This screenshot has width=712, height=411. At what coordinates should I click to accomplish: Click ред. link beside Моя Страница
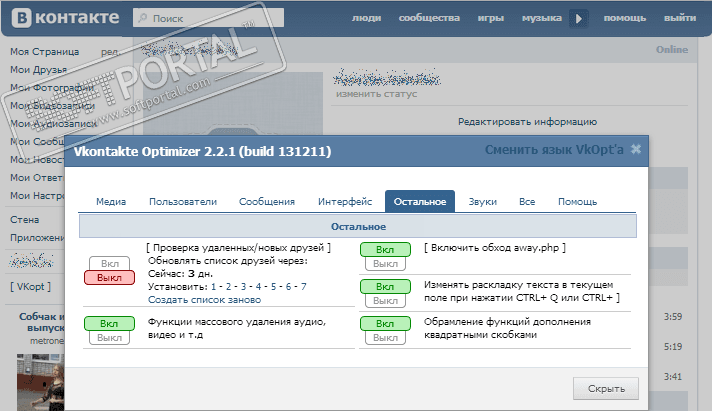tap(110, 52)
